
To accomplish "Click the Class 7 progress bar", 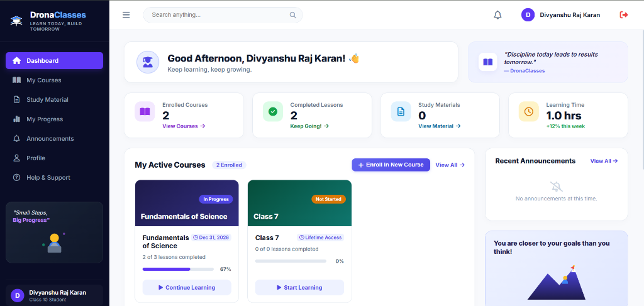I will point(291,261).
